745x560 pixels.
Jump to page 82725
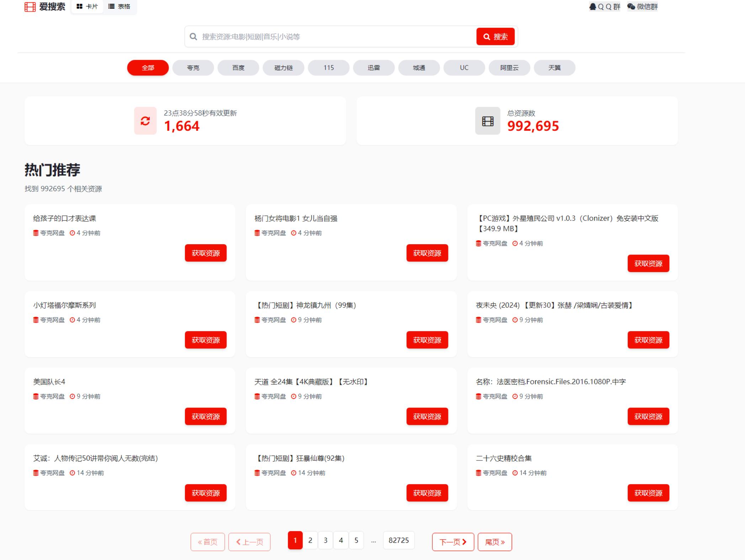(x=399, y=540)
